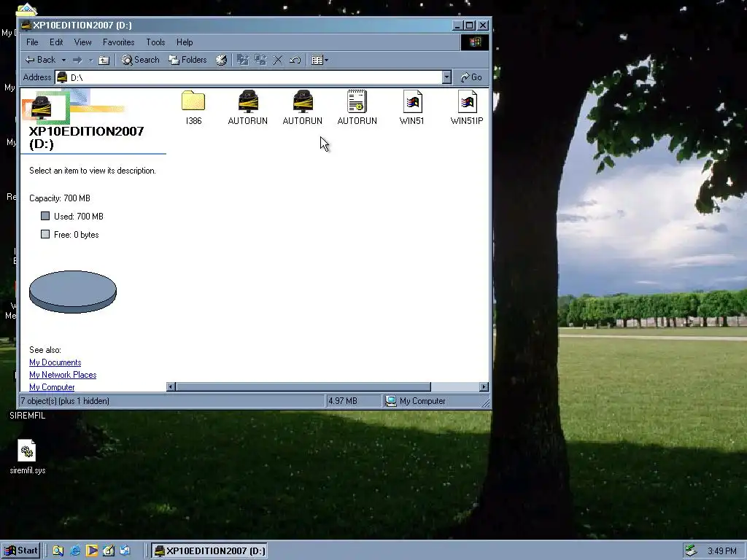747x560 pixels.
Task: Open the Tools menu
Action: [x=155, y=42]
